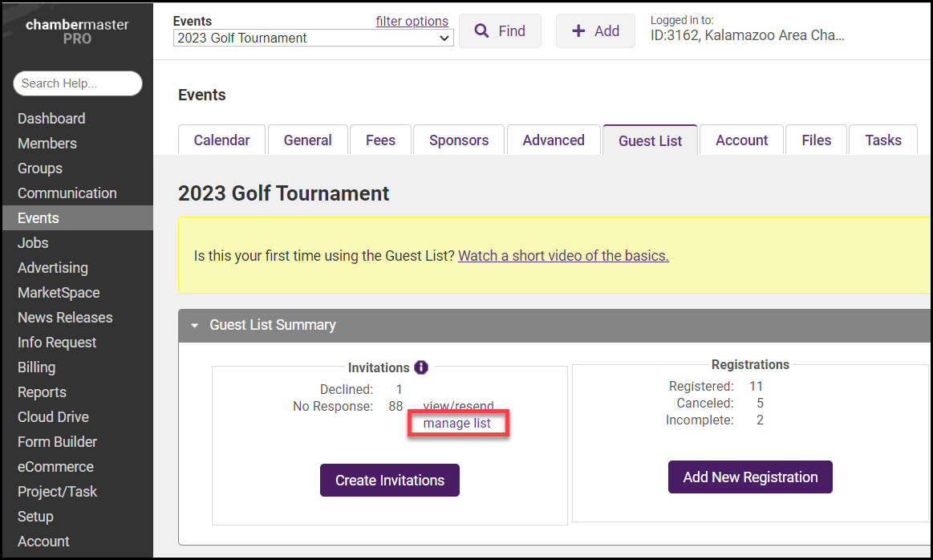933x560 pixels.
Task: Click the Invitations info icon
Action: [421, 367]
